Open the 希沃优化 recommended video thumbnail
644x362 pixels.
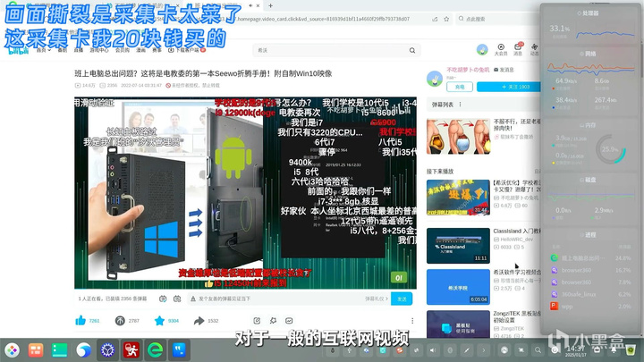[458, 198]
